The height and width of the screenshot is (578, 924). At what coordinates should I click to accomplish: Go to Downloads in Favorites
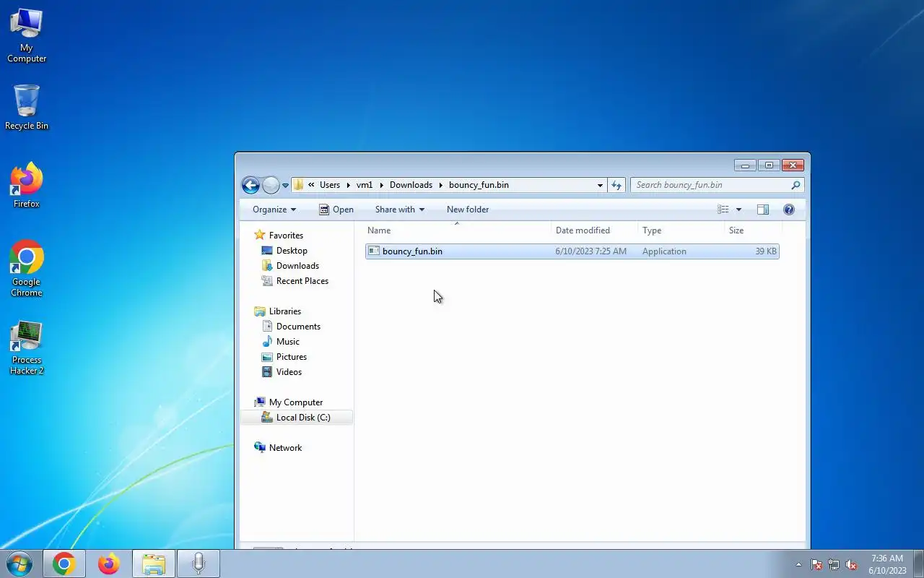click(297, 266)
